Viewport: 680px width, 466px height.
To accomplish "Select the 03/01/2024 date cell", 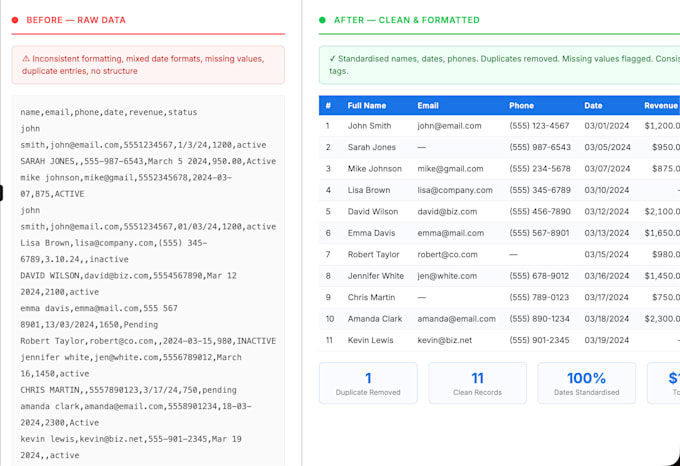I will pos(606,126).
